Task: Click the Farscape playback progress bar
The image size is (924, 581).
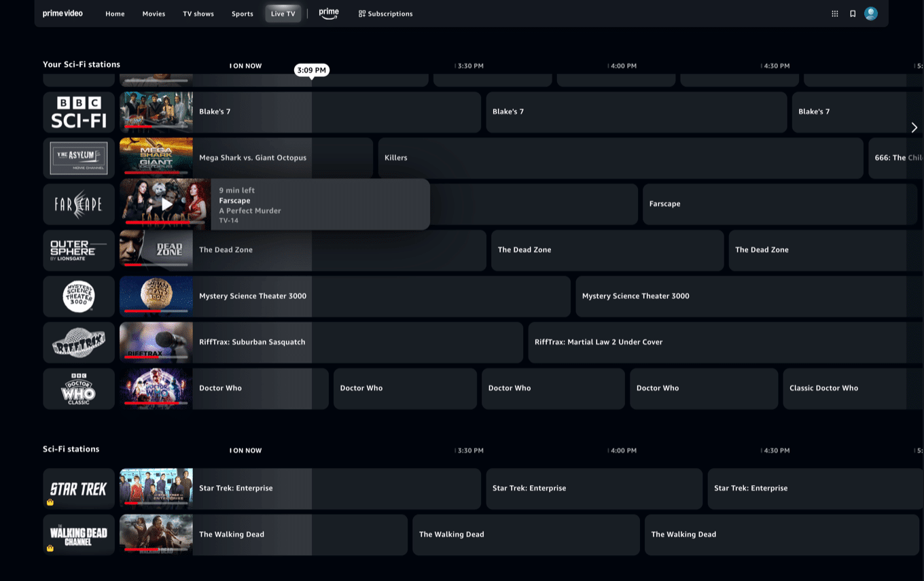Action: [164, 222]
